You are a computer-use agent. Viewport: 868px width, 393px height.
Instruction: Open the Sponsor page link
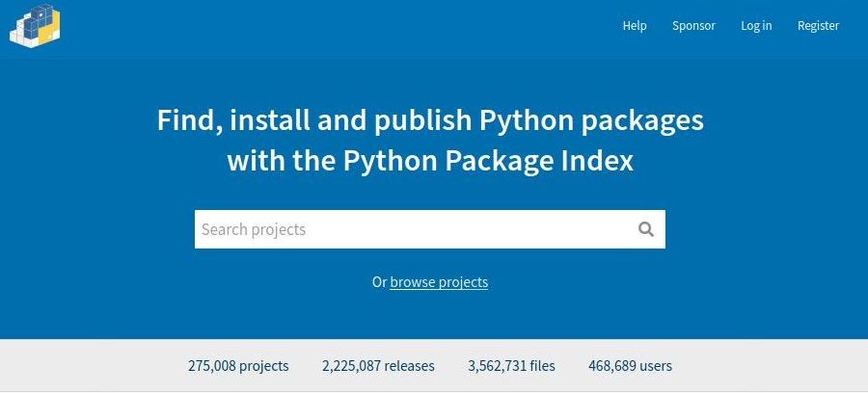click(x=693, y=25)
